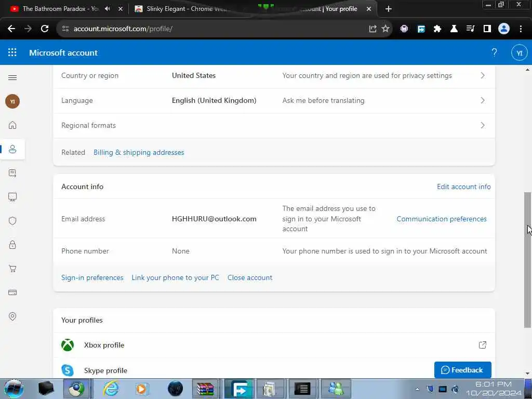Launch Internet Explorer from the taskbar
The image size is (532, 399).
pyautogui.click(x=111, y=389)
